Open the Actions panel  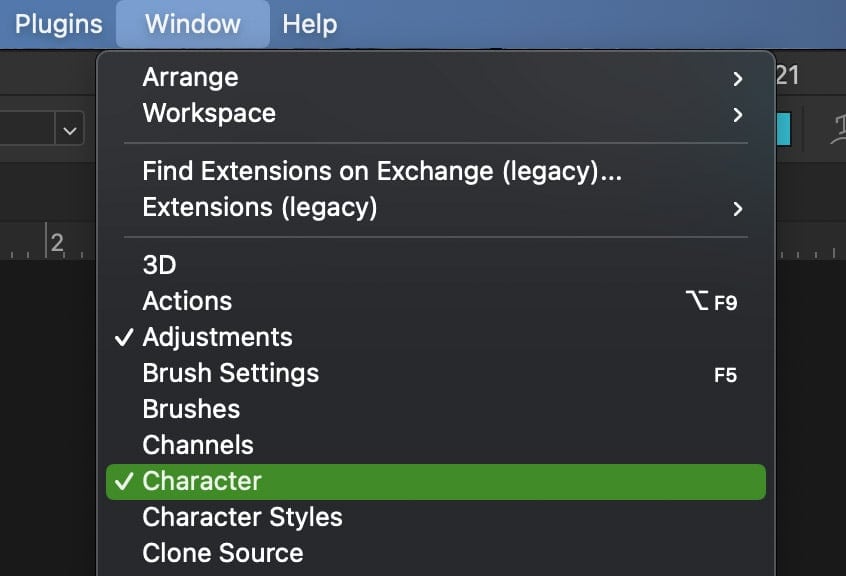187,301
